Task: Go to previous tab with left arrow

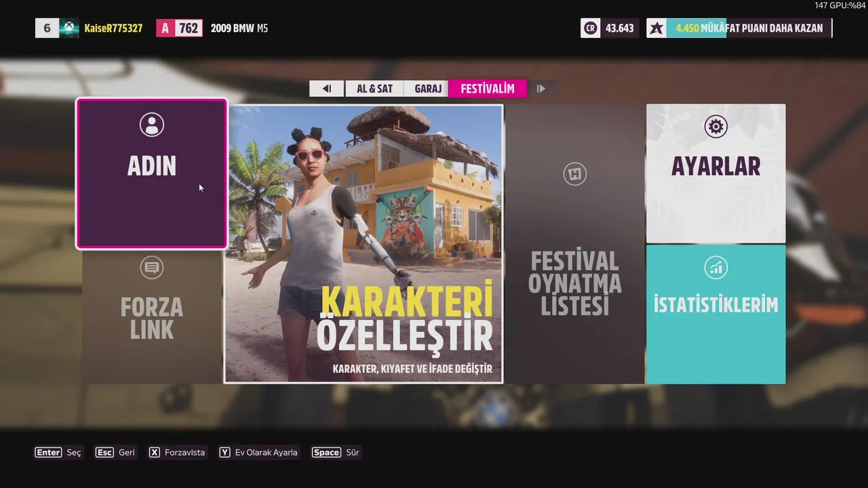Action: [x=327, y=88]
